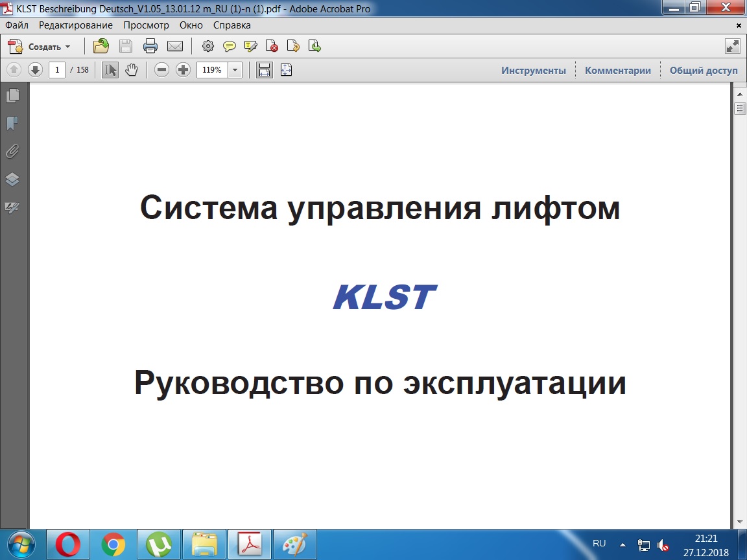747x560 pixels.
Task: Open the Инструменты panel
Action: pos(534,71)
